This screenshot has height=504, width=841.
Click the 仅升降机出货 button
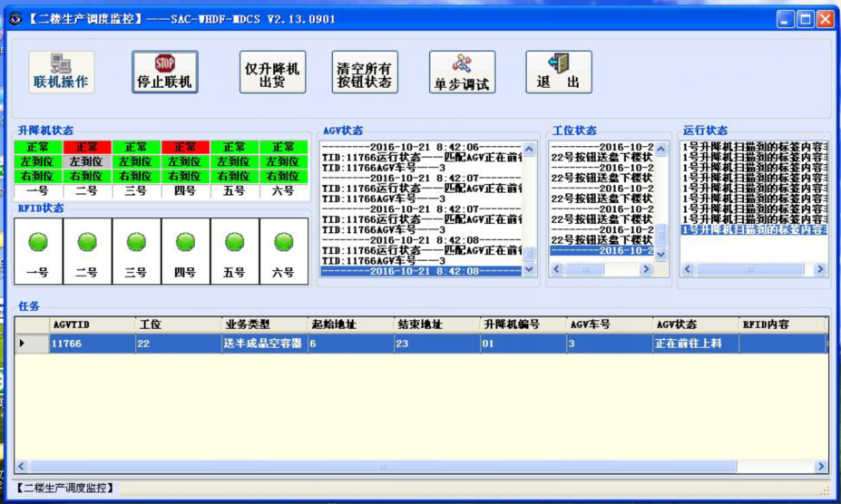273,72
